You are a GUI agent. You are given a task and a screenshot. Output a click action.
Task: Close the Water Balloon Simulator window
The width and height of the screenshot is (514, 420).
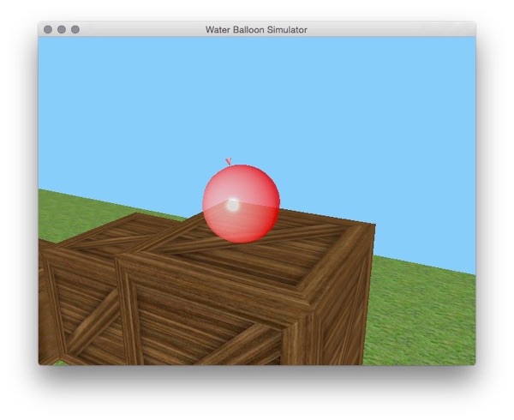coord(48,29)
